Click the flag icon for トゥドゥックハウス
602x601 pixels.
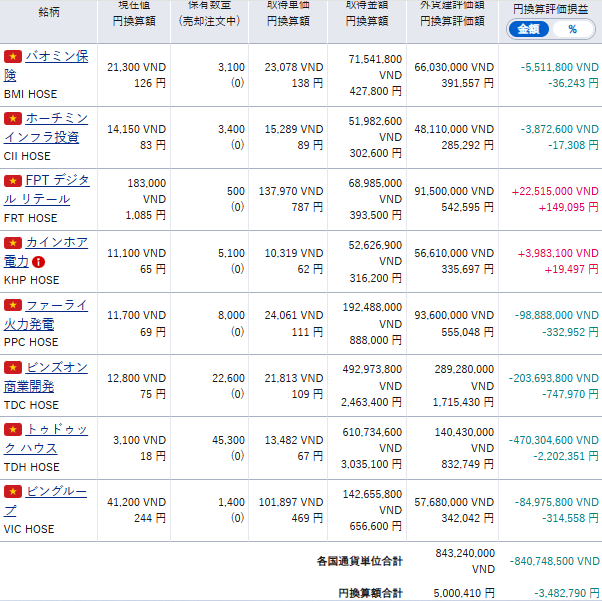(x=13, y=430)
